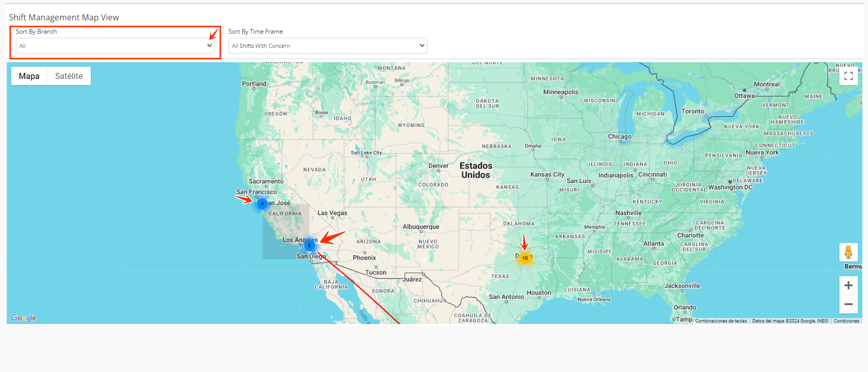Switch to Mapa map view
This screenshot has width=868, height=372.
pos(29,76)
